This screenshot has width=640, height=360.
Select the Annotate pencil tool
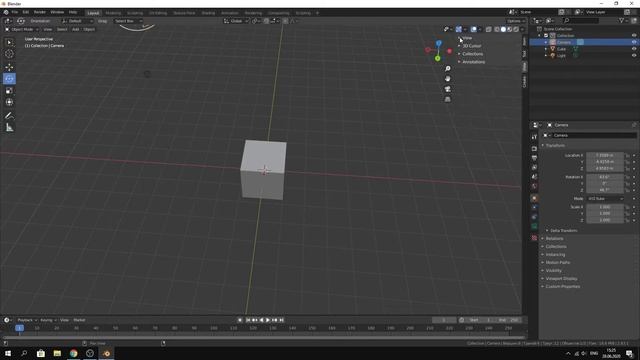coord(9,116)
